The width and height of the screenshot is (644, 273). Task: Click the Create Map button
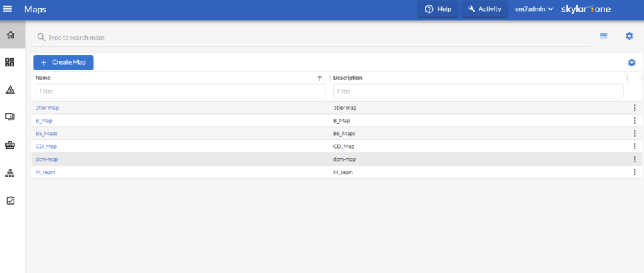[x=64, y=63]
